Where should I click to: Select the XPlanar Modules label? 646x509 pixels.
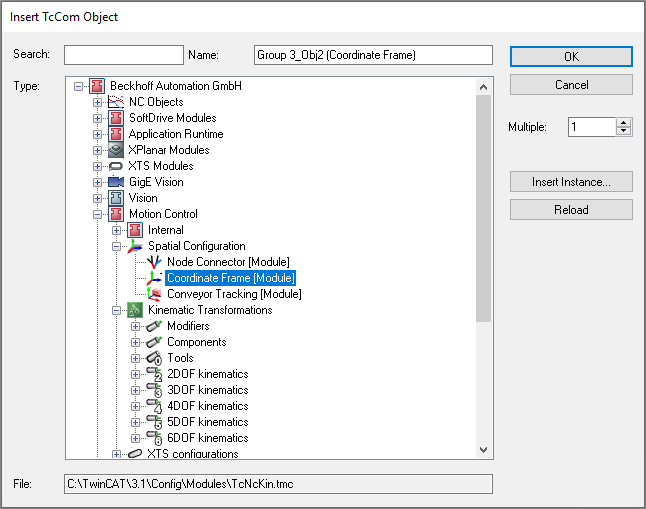coord(169,150)
